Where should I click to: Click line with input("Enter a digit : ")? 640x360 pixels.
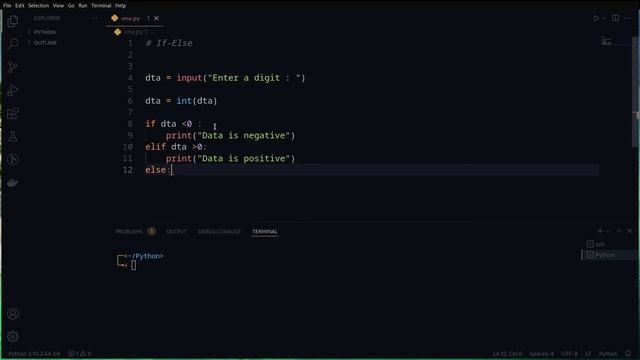tap(225, 78)
